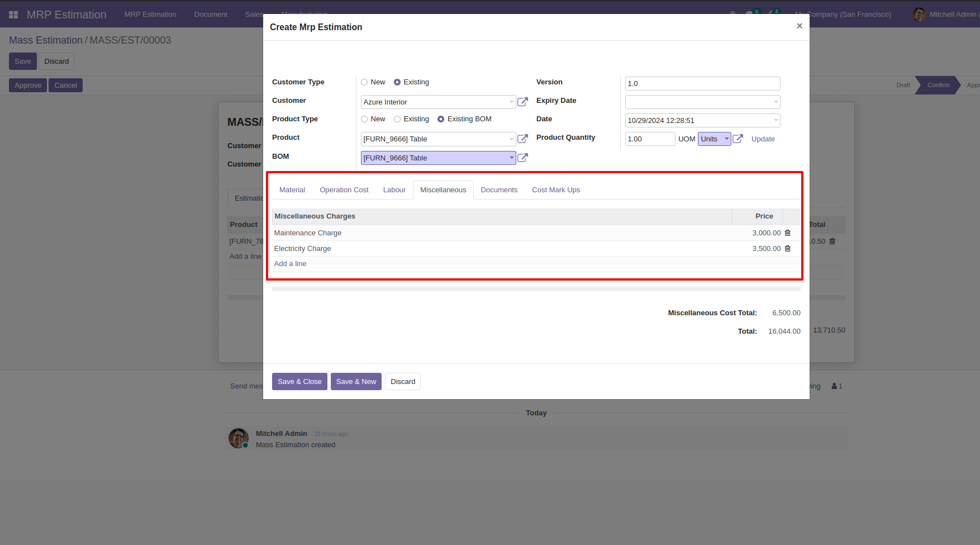Open external link for BOM field
Image resolution: width=980 pixels, height=545 pixels.
(522, 158)
